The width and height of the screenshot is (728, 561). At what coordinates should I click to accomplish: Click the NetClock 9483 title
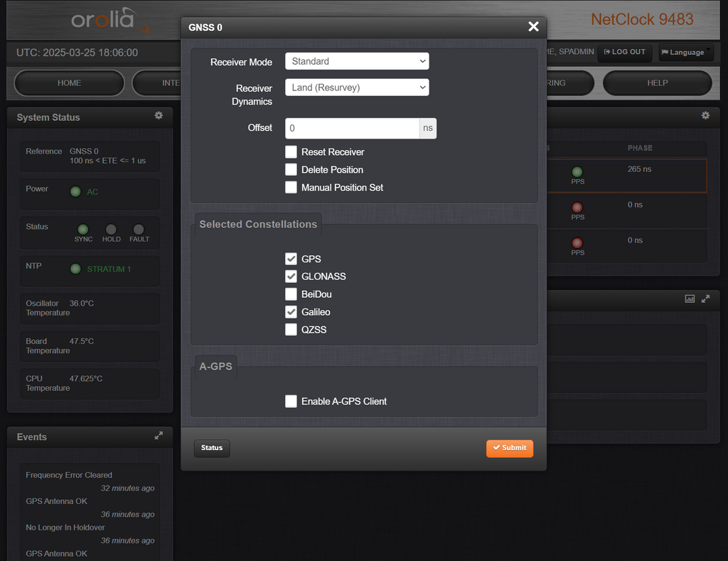coord(642,19)
